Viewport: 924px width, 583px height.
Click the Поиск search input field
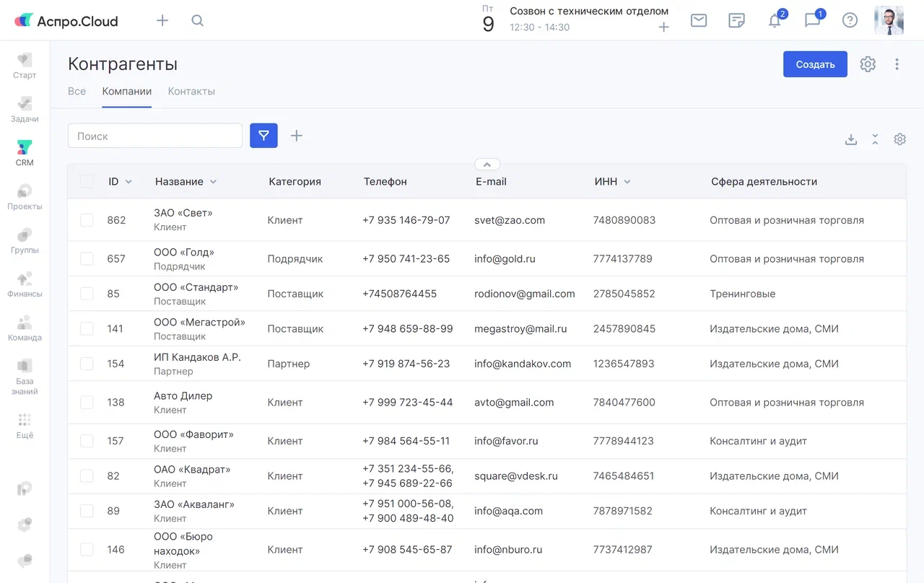(155, 136)
